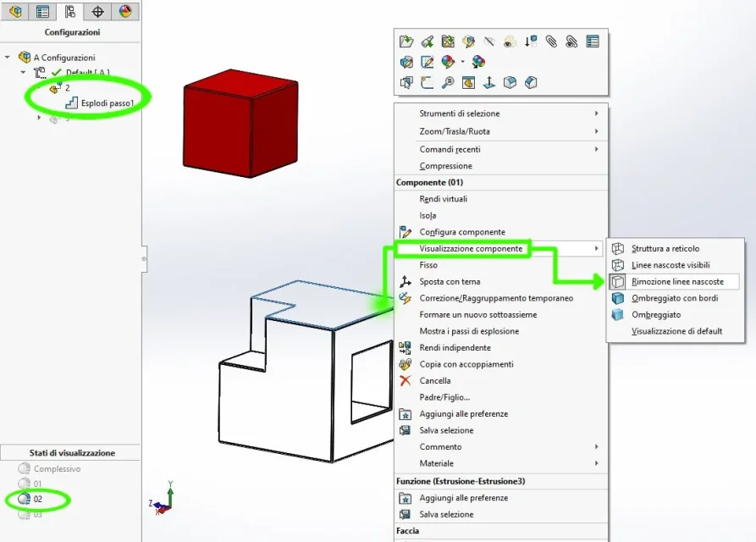Click Zoom to Selection magnifier icon
Screen dimensions: 756x542
click(x=448, y=82)
